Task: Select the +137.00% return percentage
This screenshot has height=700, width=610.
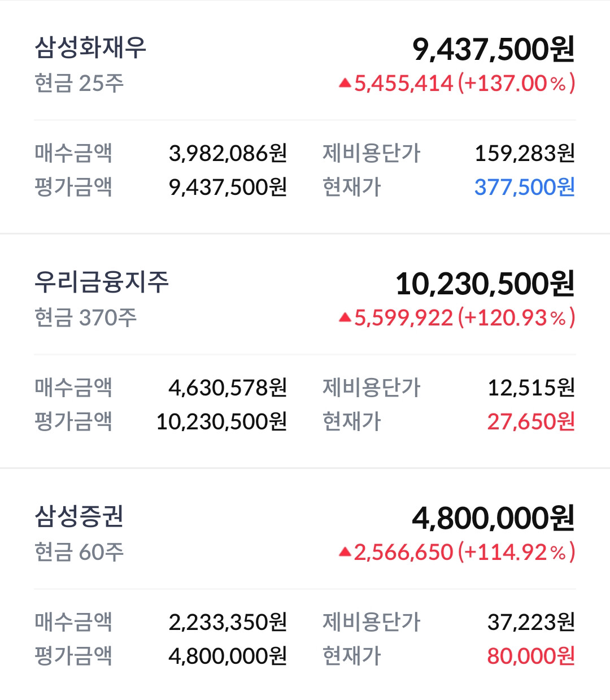Action: point(516,84)
